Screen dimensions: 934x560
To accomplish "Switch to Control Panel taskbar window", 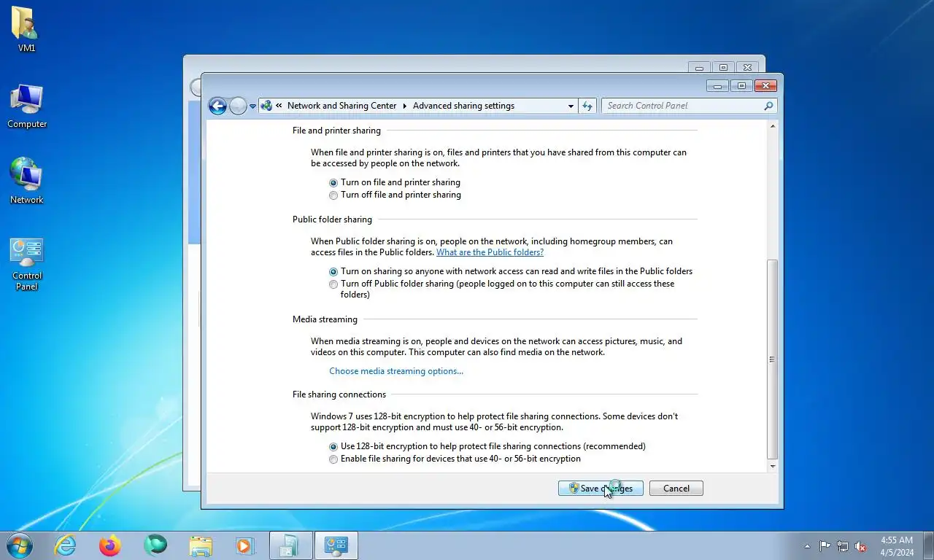I will (x=336, y=545).
